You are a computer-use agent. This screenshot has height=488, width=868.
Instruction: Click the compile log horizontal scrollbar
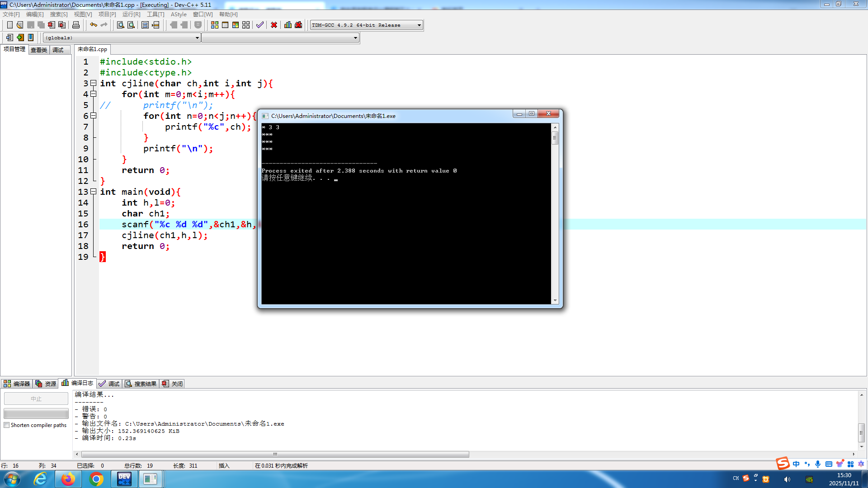[275, 454]
